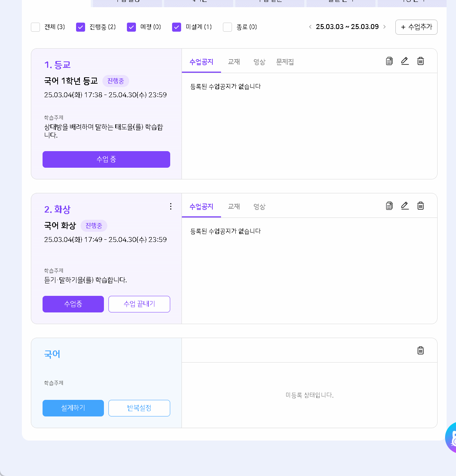
Task: Edit the 화상 class with pencil icon
Action: tap(405, 206)
